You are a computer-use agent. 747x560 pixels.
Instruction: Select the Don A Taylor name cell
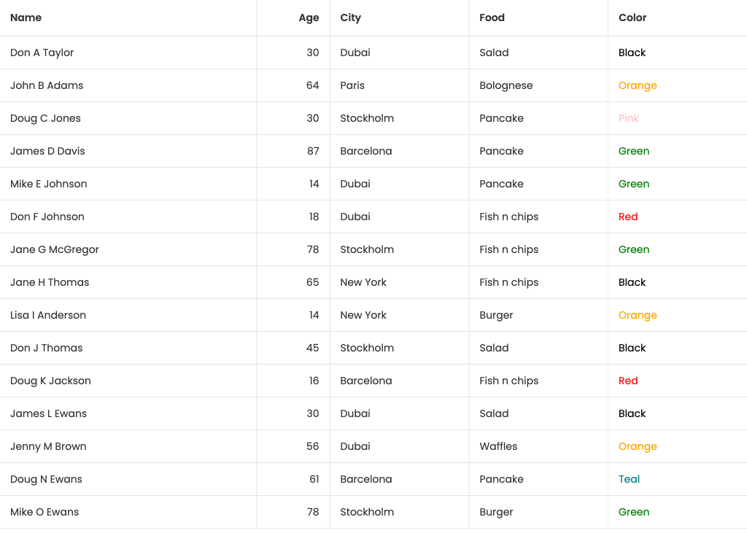coord(42,52)
